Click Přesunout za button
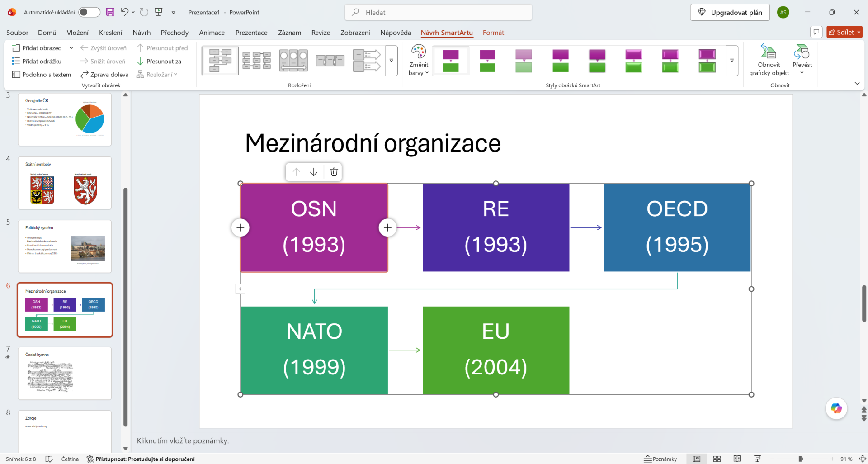The width and height of the screenshot is (868, 464). point(159,61)
